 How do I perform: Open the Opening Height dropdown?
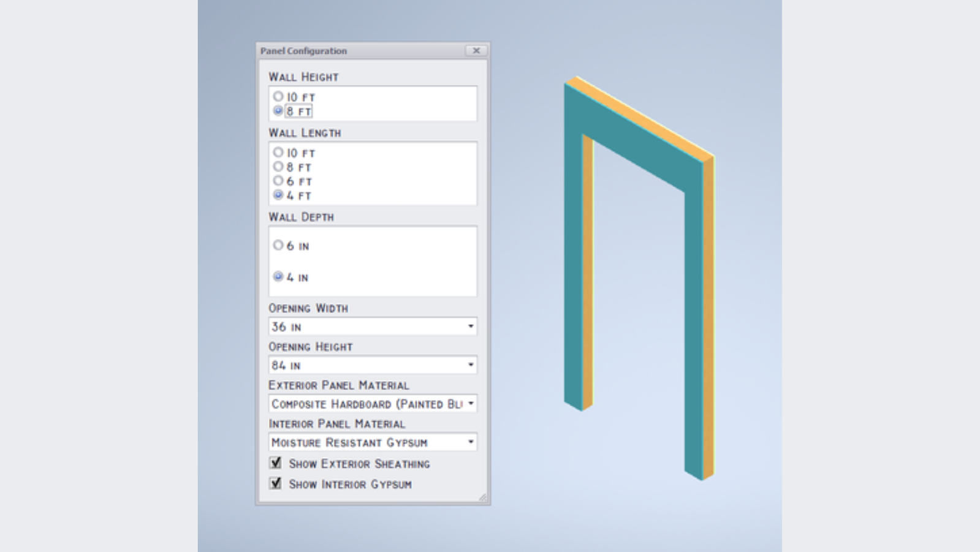[373, 365]
